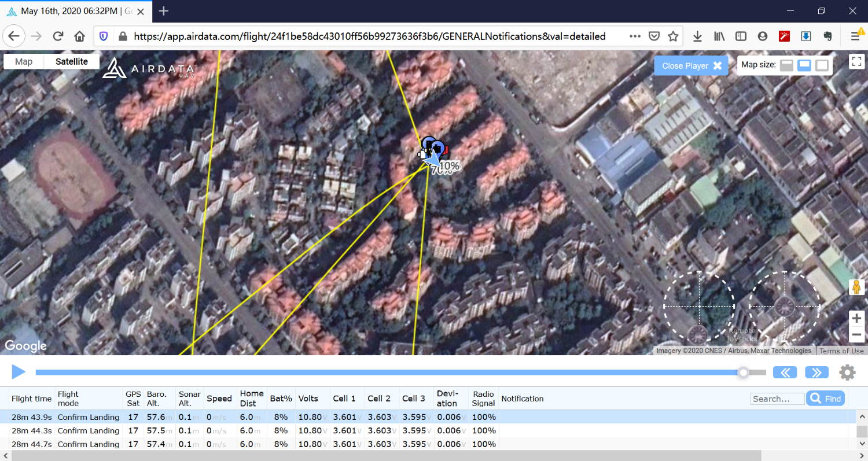Click the tracking protection shield icon
Image resolution: width=868 pixels, height=461 pixels.
[x=104, y=36]
